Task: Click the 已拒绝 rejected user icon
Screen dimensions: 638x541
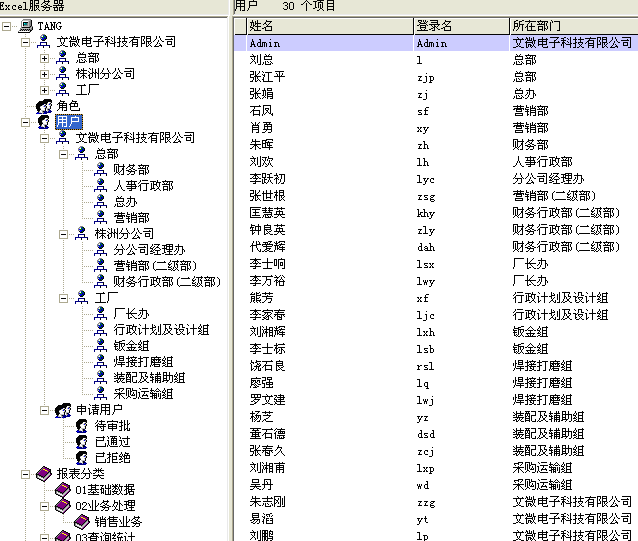Action: [x=82, y=458]
